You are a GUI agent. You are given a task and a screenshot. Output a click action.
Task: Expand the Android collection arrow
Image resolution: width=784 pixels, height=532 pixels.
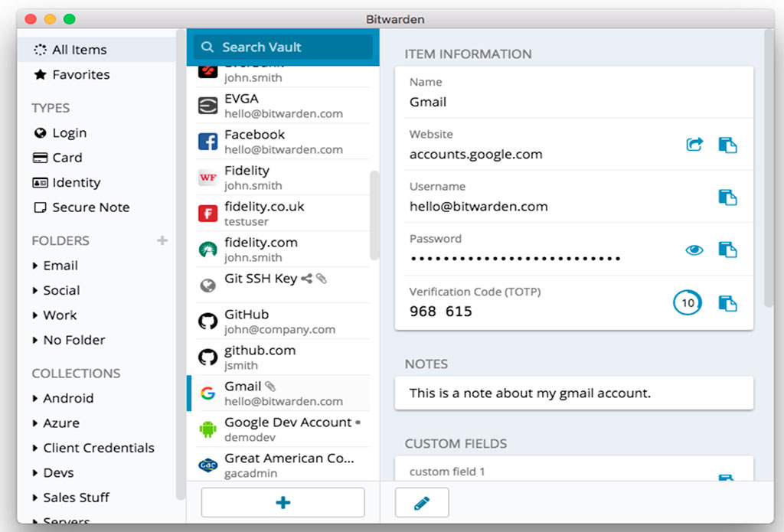pyautogui.click(x=35, y=399)
